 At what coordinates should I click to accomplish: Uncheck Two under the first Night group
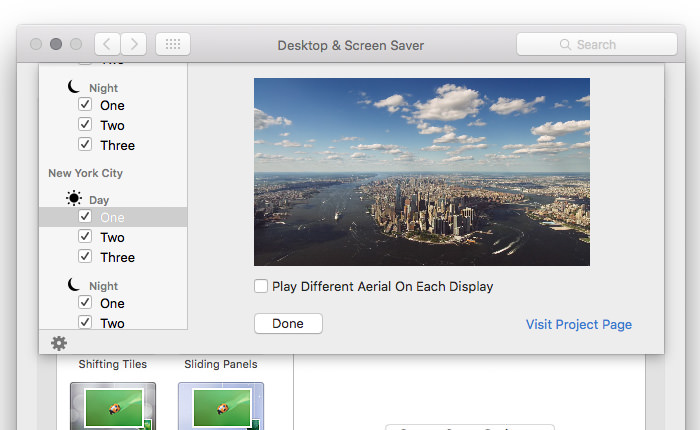(x=85, y=124)
